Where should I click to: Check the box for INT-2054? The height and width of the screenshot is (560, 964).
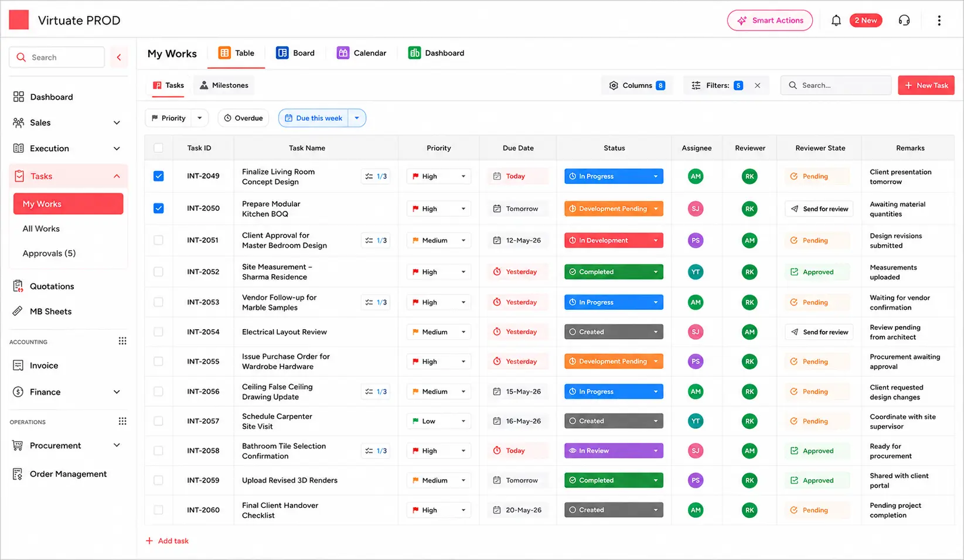coord(158,332)
